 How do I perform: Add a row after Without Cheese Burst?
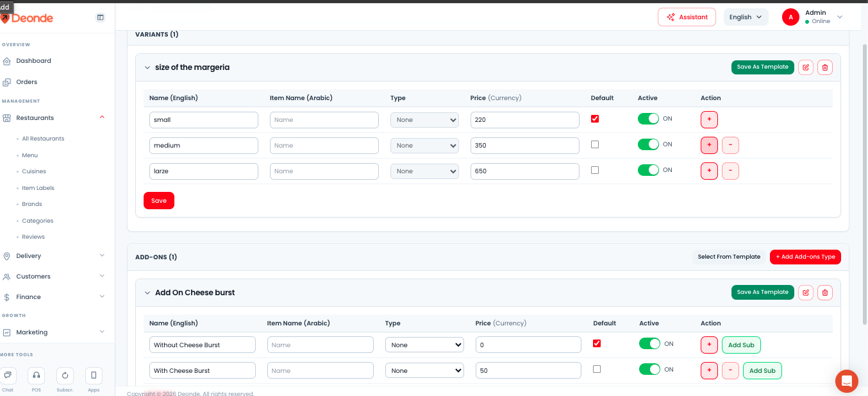click(x=709, y=345)
